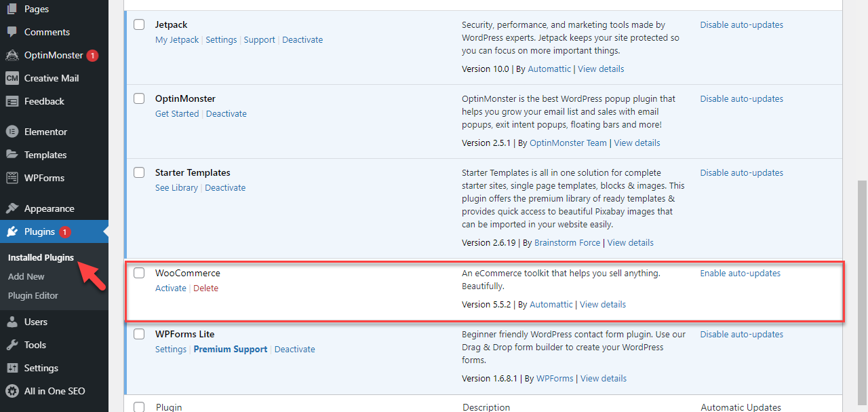The width and height of the screenshot is (868, 412).
Task: Open Jetpack Support link
Action: tap(260, 39)
